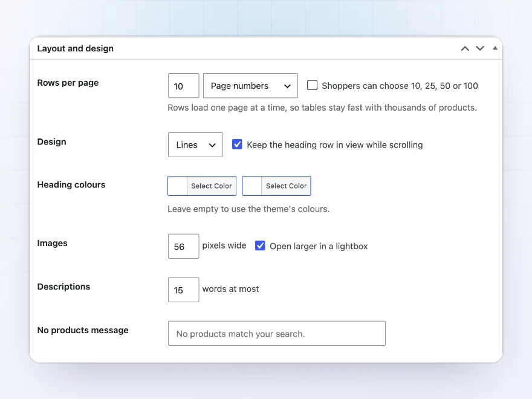This screenshot has height=399, width=532.
Task: Click the first heading colour swatch
Action: click(x=178, y=186)
